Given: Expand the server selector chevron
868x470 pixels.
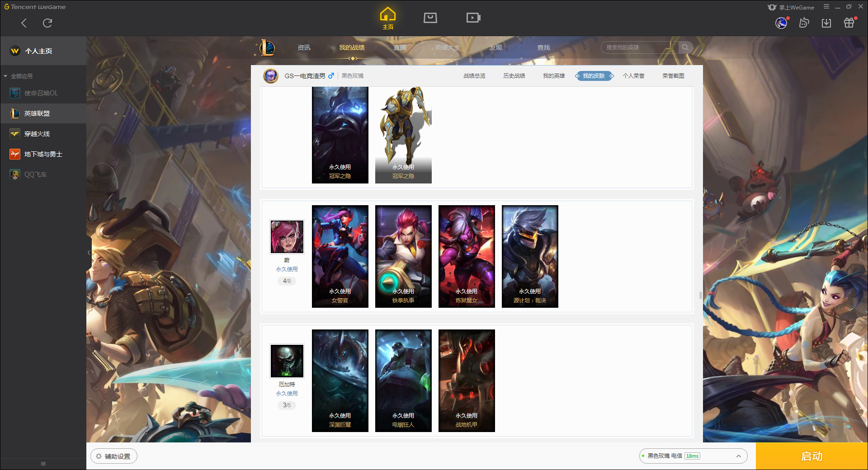Looking at the screenshot, I should click(738, 456).
